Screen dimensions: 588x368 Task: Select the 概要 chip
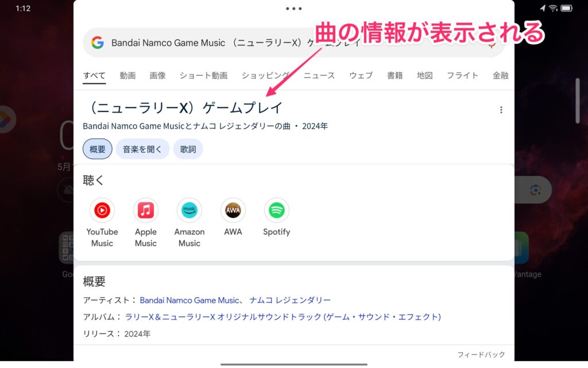coord(98,149)
